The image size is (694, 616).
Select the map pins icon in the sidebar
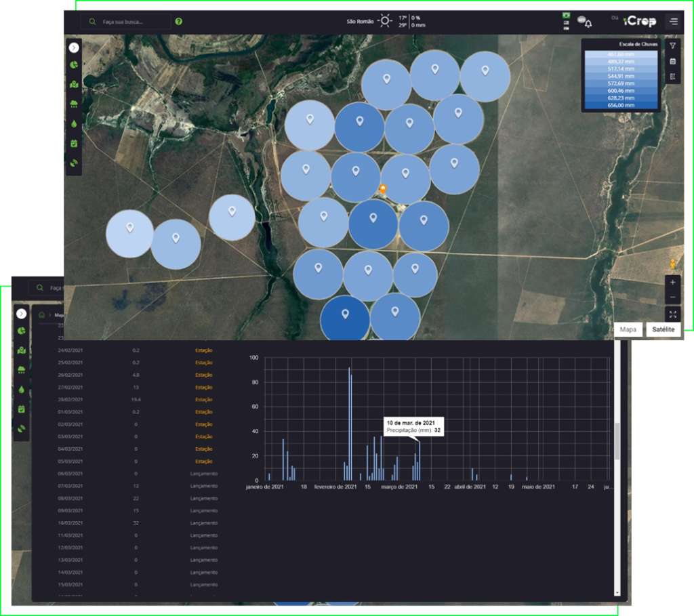coord(74,81)
